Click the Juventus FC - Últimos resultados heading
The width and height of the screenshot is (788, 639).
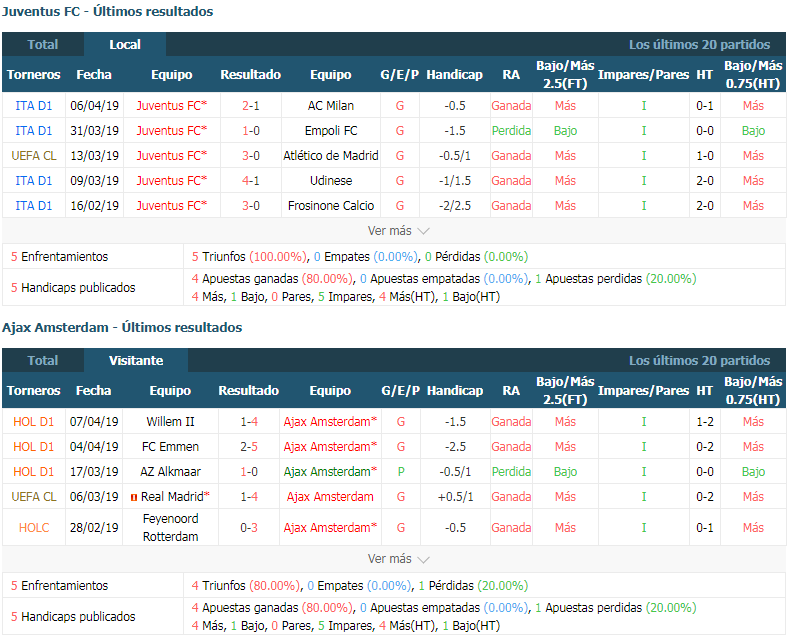[x=108, y=11]
